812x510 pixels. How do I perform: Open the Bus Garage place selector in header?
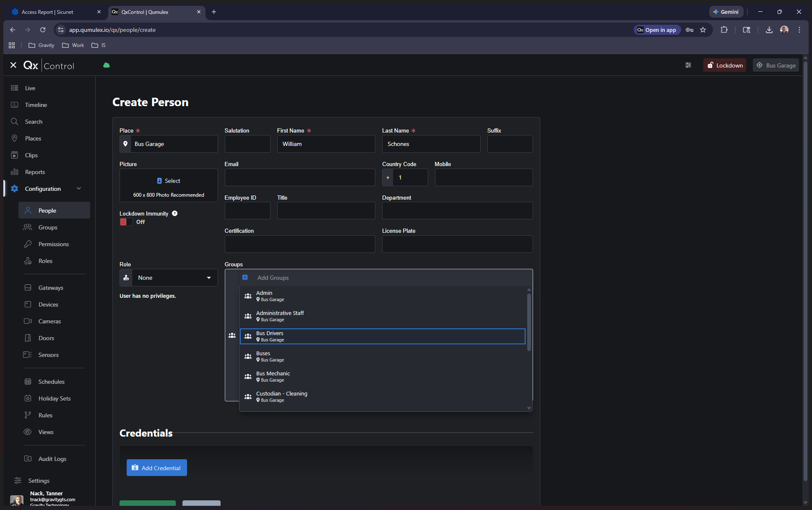[776, 65]
